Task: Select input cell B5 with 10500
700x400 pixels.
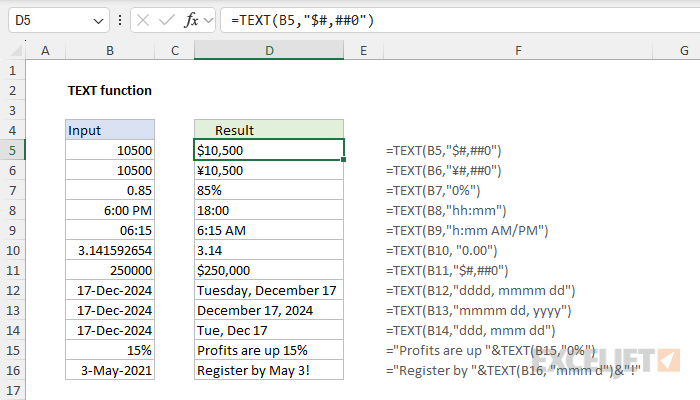Action: coord(110,150)
